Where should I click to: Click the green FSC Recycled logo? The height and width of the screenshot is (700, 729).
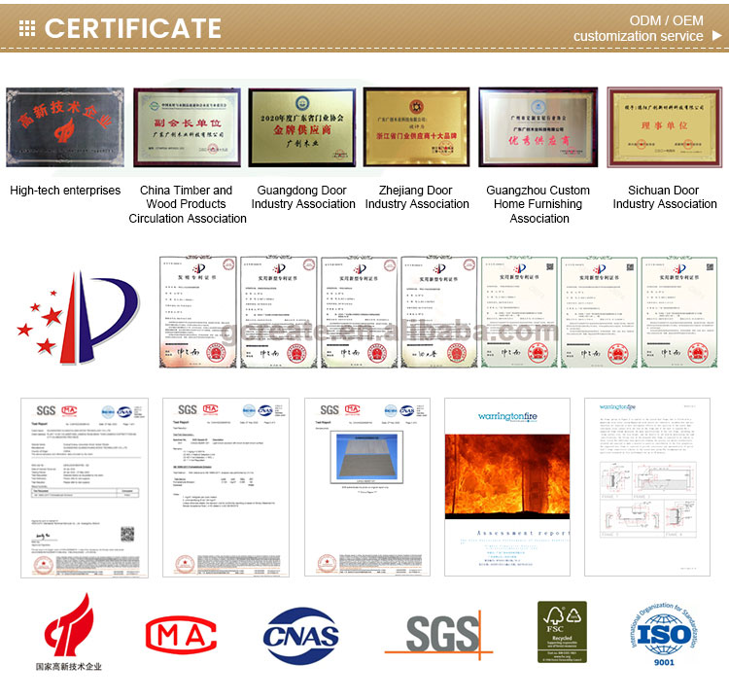[562, 632]
